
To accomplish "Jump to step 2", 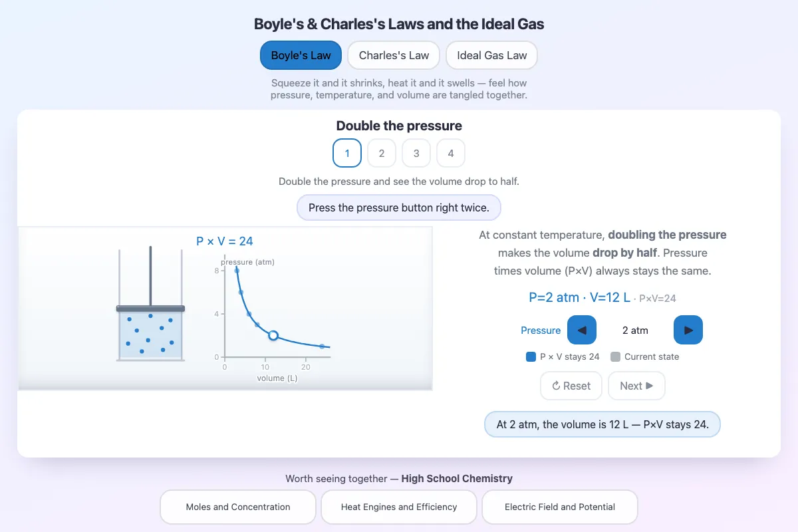I will tap(382, 153).
